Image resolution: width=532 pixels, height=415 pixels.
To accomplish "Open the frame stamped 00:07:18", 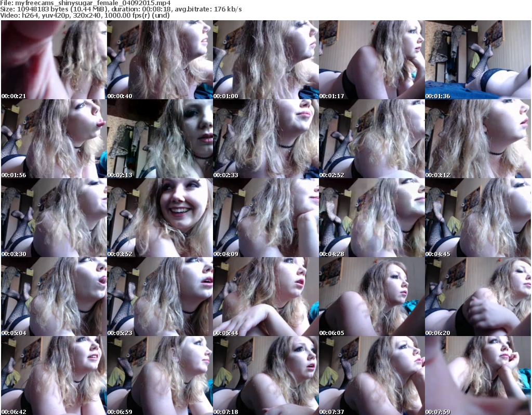I will pyautogui.click(x=265, y=376).
